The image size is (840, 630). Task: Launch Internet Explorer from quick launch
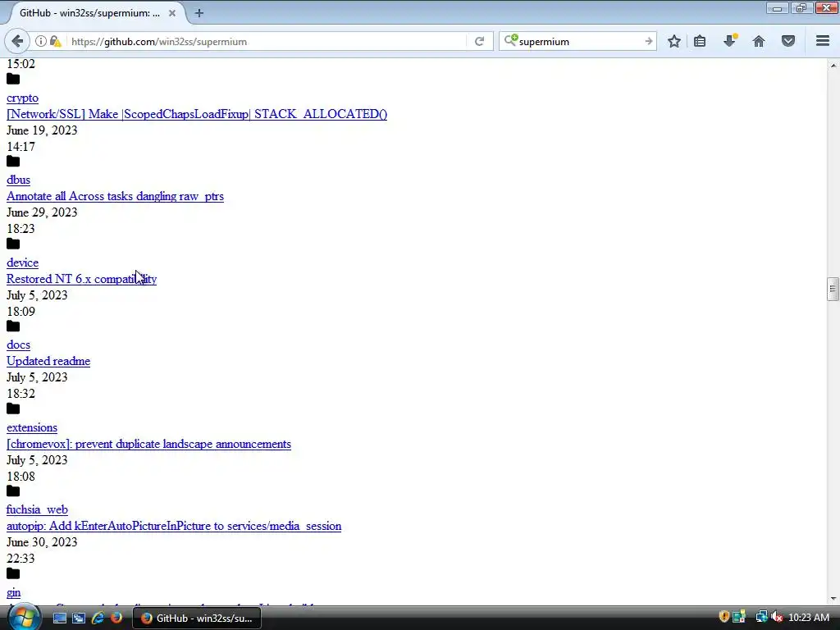tap(98, 619)
